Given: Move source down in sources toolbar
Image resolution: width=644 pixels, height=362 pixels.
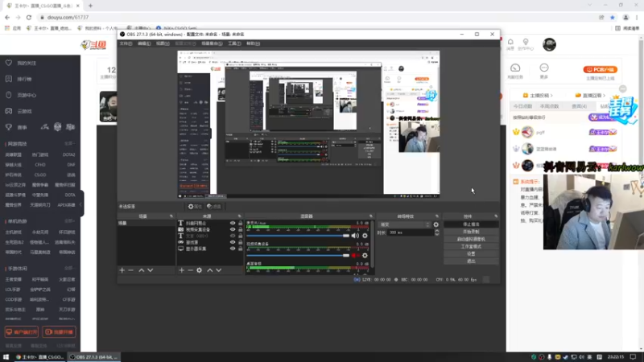Looking at the screenshot, I should (218, 270).
